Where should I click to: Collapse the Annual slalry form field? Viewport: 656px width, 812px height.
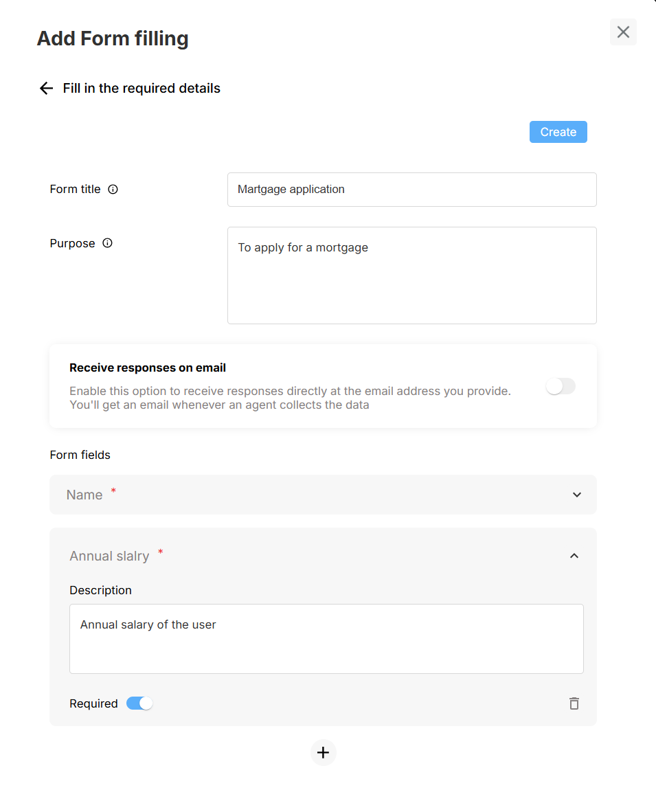coord(574,556)
